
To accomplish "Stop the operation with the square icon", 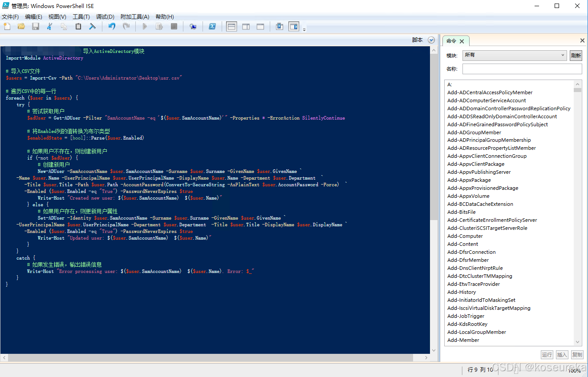I will 174,27.
